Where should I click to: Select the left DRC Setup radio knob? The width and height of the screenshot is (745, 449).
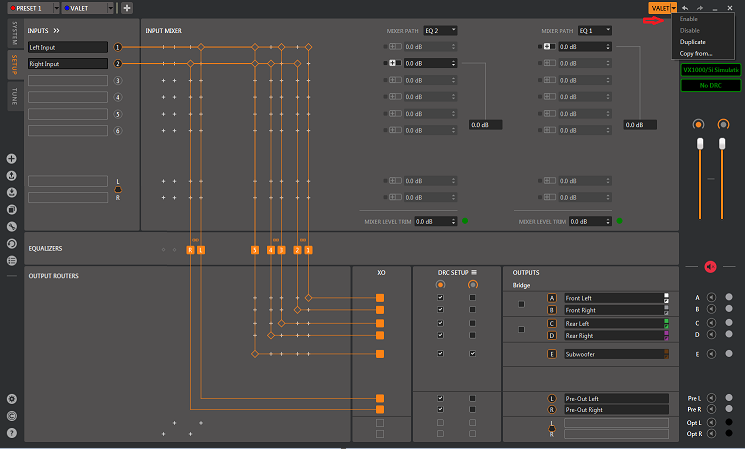[x=440, y=285]
